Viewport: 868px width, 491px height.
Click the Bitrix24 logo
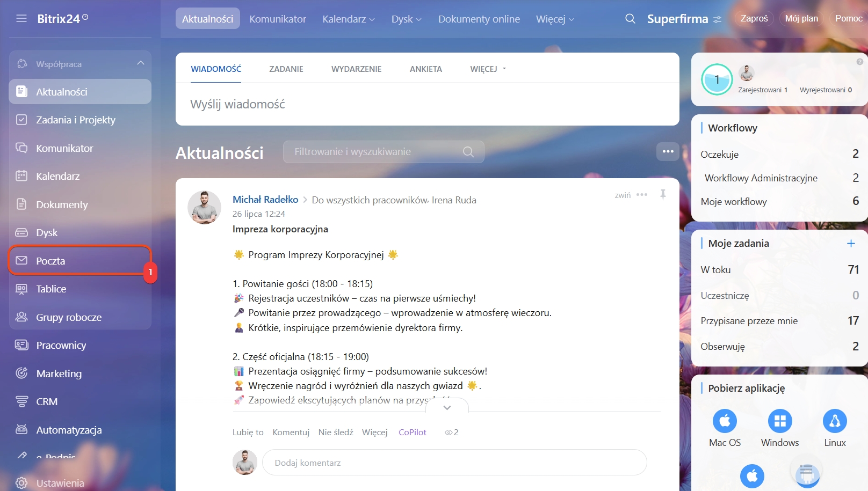(62, 19)
